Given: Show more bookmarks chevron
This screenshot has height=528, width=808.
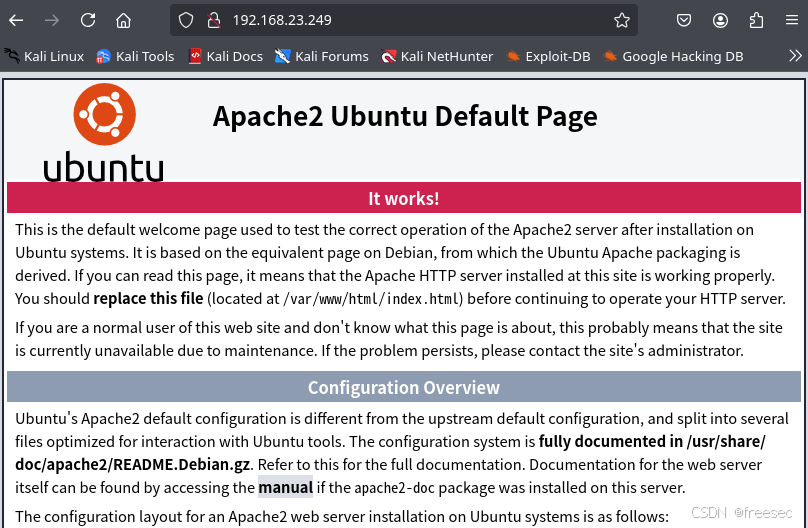Looking at the screenshot, I should [795, 56].
